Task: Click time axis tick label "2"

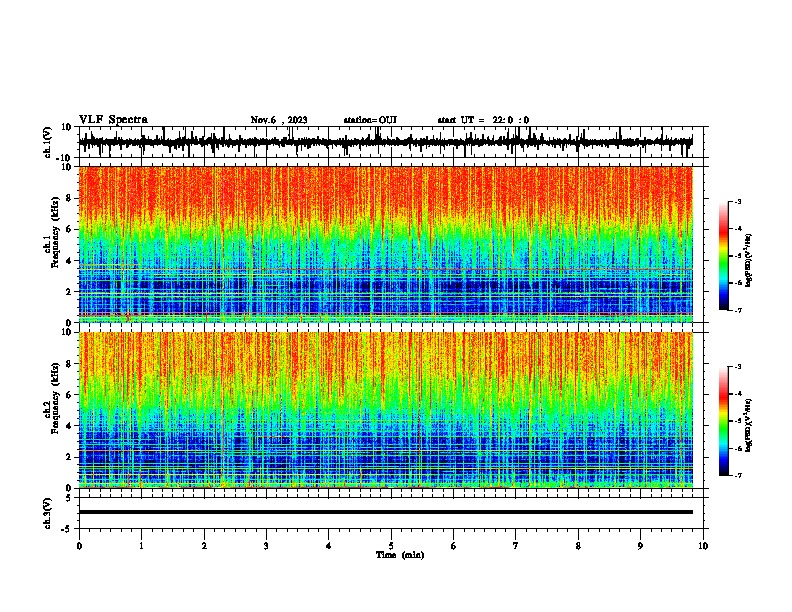Action: pyautogui.click(x=204, y=546)
